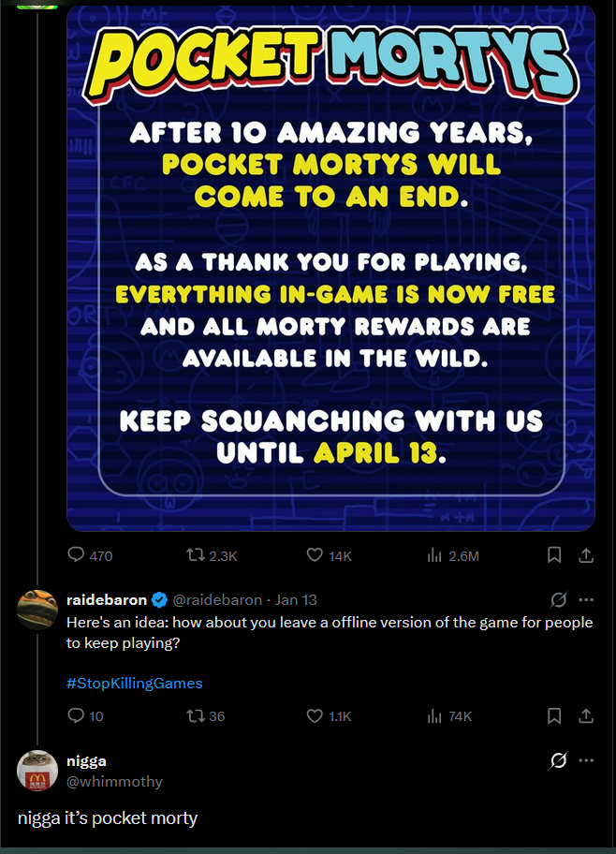Image resolution: width=616 pixels, height=854 pixels.
Task: Open more options on @whimmothy's post
Action: tap(587, 760)
